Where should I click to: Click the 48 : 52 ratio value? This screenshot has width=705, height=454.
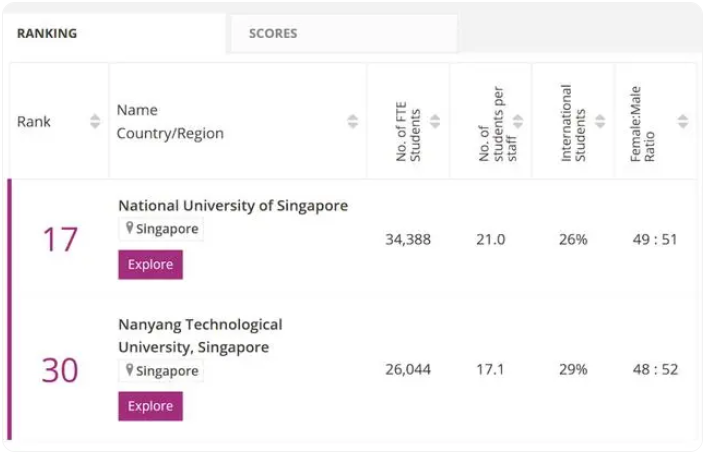[656, 369]
